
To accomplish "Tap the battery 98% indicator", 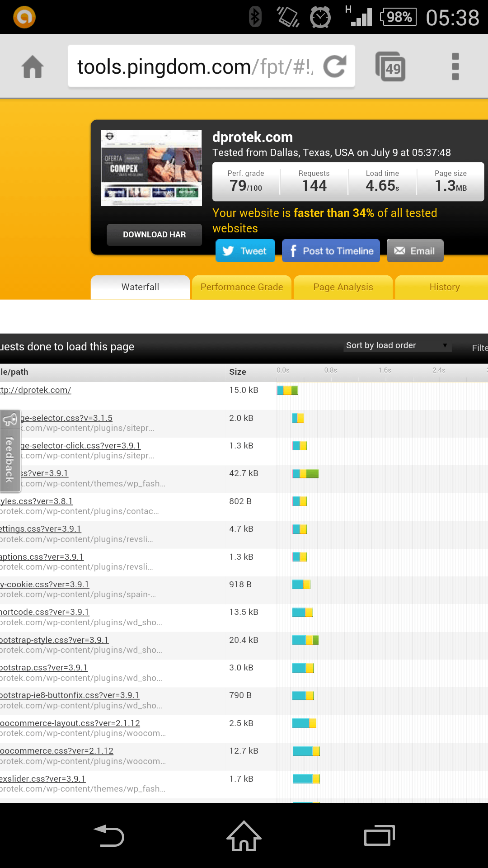I will (398, 17).
